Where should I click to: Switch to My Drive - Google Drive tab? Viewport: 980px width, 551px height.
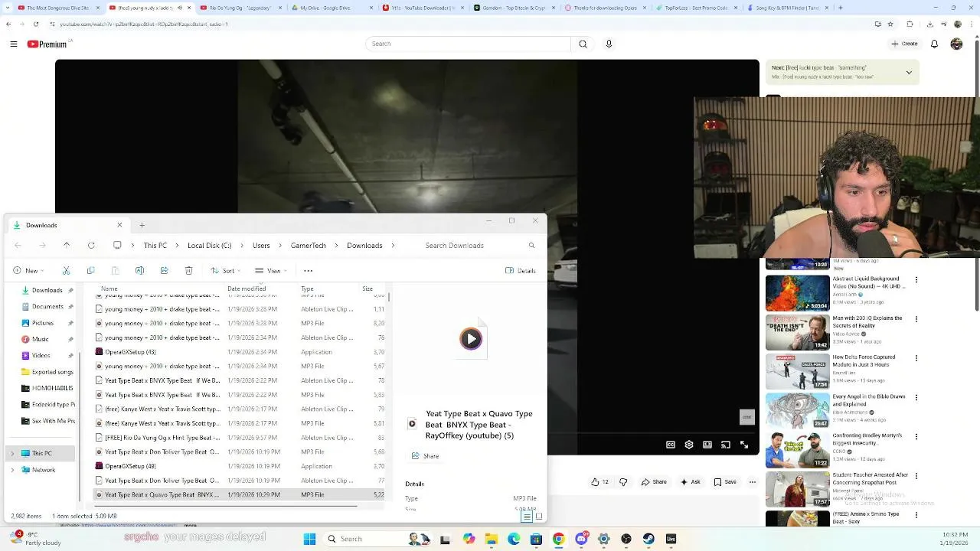[x=331, y=8]
